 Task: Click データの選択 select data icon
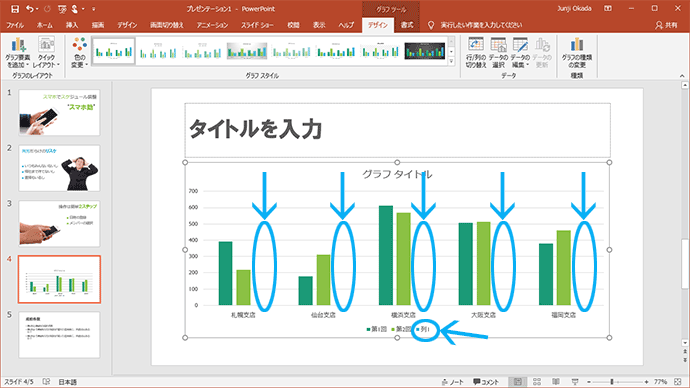click(x=498, y=52)
